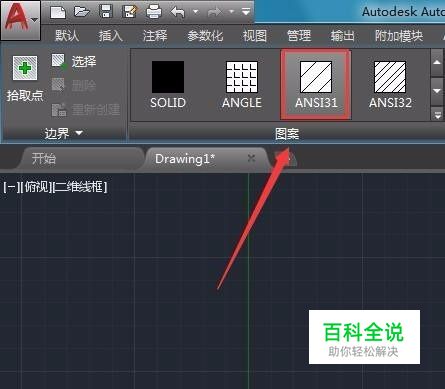Screen dimensions: 445x389
Task: Click the 拾取点 pick points icon
Action: pos(25,68)
